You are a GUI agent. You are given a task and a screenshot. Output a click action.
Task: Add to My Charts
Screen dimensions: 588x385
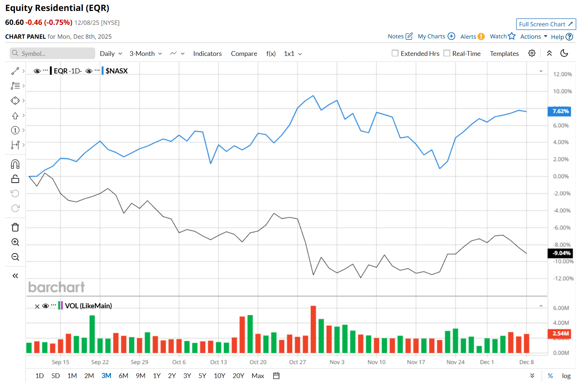click(436, 36)
